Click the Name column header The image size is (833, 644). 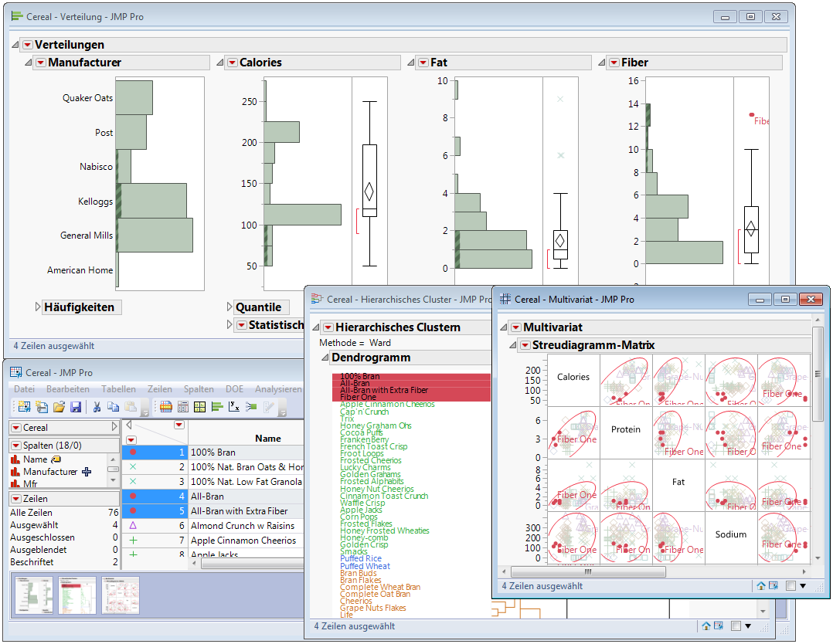[x=268, y=439]
